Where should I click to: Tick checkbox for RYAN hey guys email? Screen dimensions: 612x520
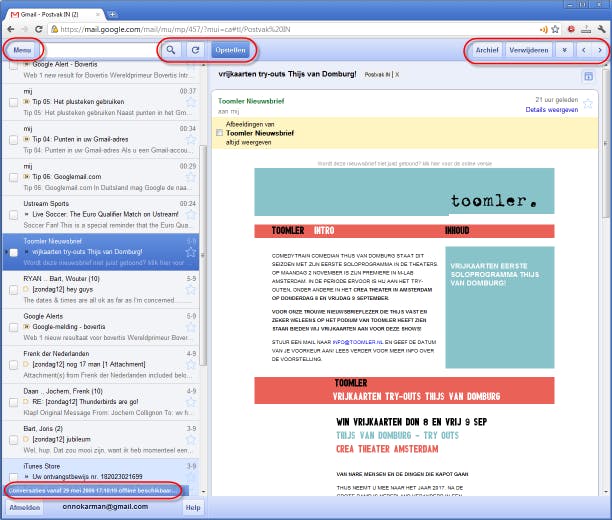[x=13, y=290]
